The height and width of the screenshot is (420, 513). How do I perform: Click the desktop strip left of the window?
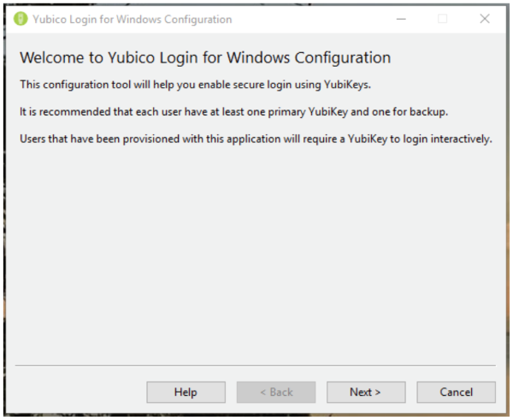click(3, 214)
